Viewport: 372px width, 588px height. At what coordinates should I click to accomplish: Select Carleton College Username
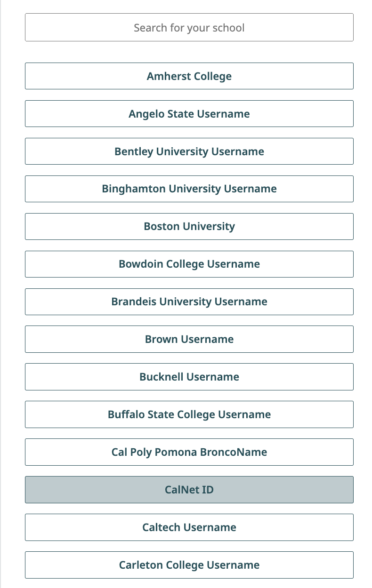pyautogui.click(x=189, y=565)
